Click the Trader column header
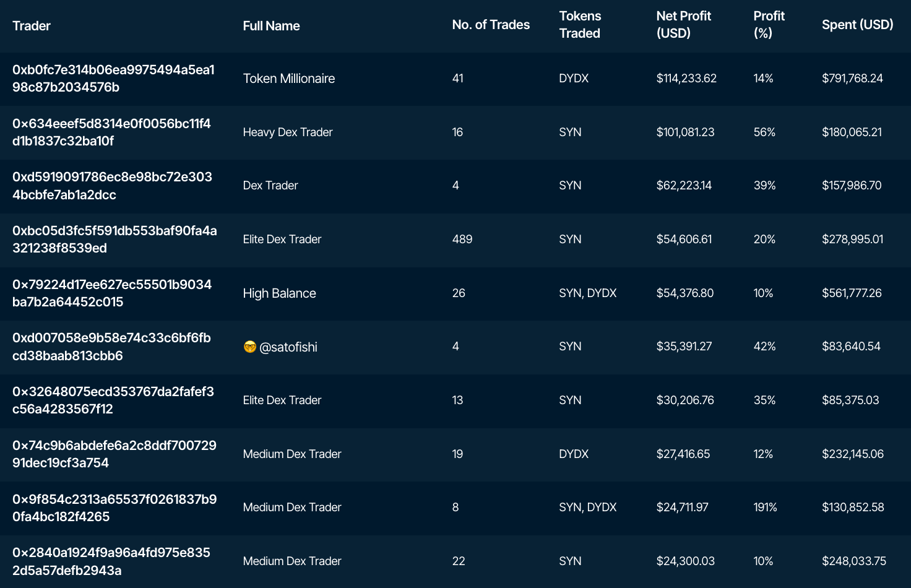The image size is (911, 588). (32, 26)
